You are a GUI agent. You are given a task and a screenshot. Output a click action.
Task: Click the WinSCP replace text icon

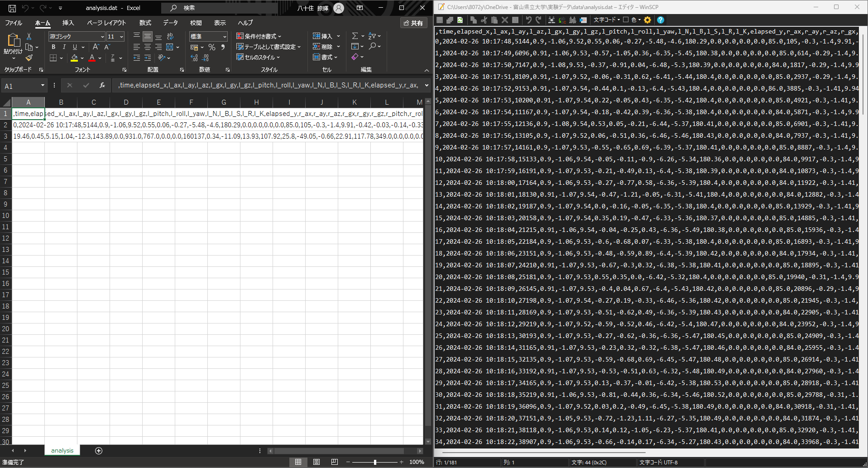point(562,20)
